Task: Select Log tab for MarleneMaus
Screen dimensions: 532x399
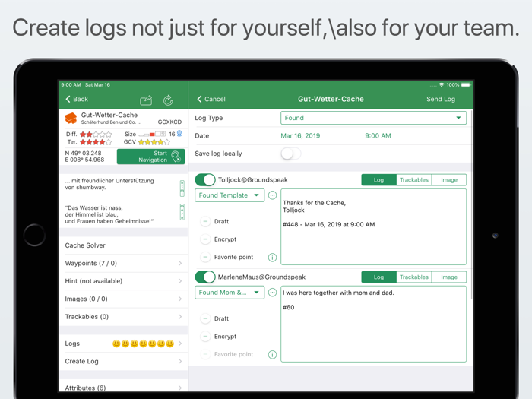Action: coord(378,277)
